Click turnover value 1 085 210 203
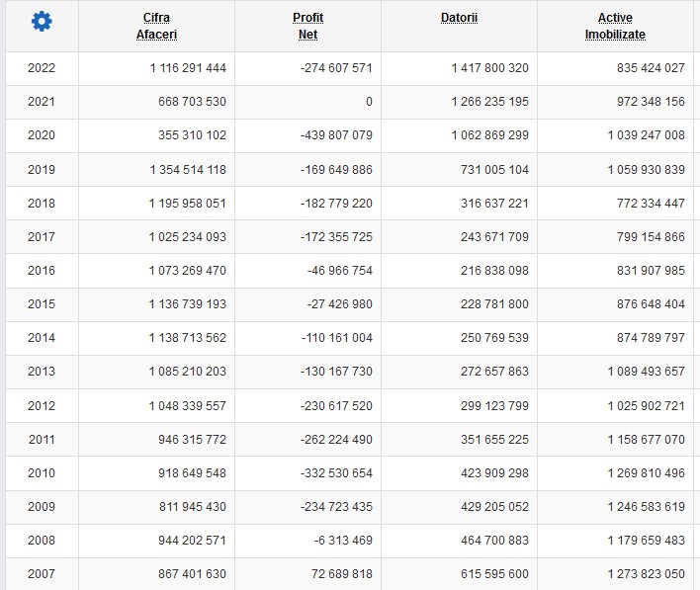This screenshot has height=590, width=700. 188,372
